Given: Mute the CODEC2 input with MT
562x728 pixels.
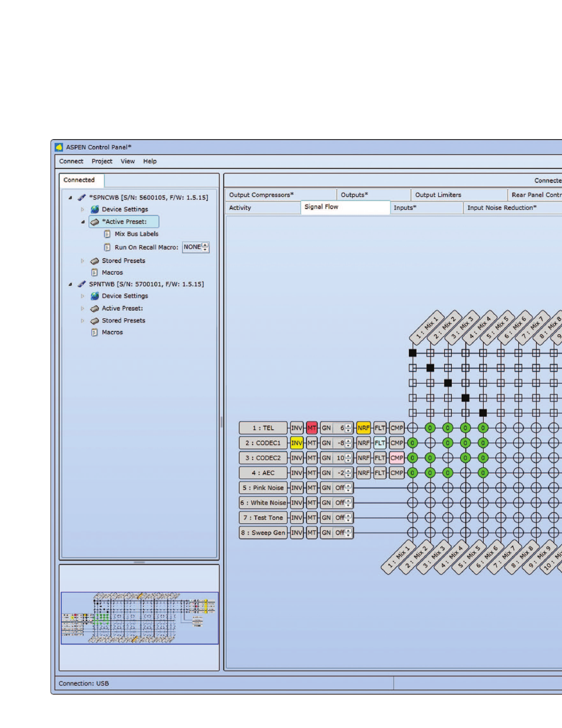Looking at the screenshot, I should 312,458.
